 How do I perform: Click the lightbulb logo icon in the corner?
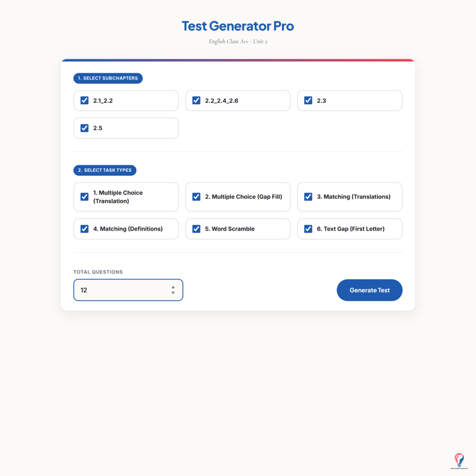(459, 461)
